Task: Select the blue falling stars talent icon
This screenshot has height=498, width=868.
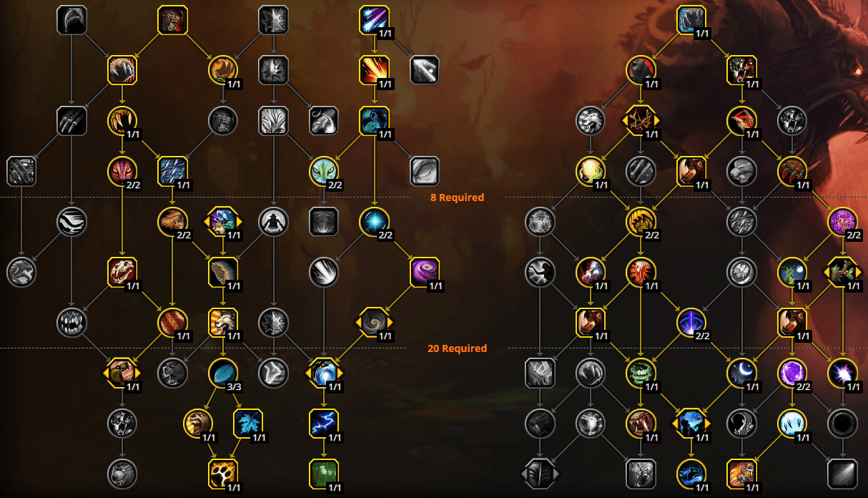Action: tap(375, 20)
